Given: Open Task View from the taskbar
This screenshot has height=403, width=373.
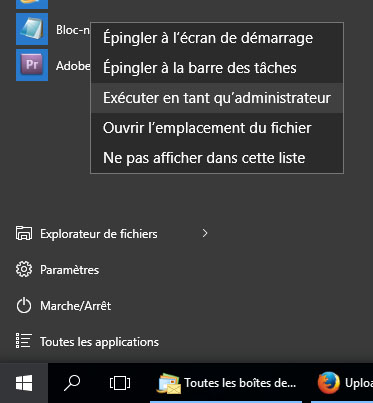Looking at the screenshot, I should coord(120,383).
